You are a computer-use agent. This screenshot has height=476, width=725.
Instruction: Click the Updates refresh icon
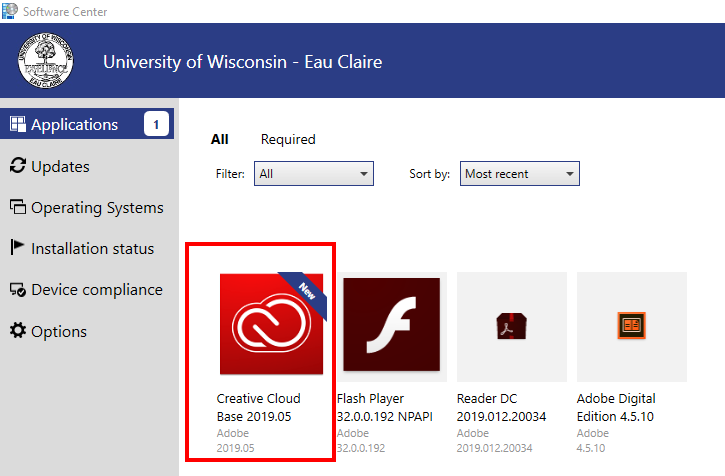tap(17, 166)
